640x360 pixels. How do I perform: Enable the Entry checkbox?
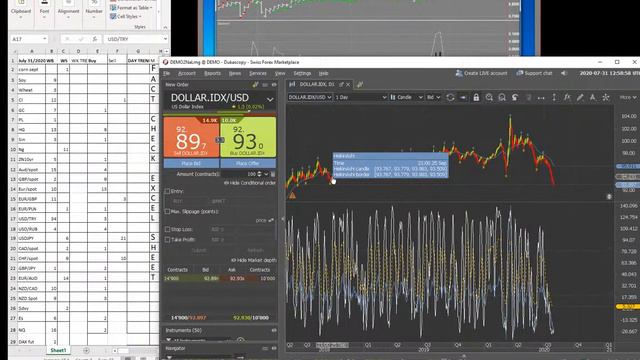coord(167,191)
